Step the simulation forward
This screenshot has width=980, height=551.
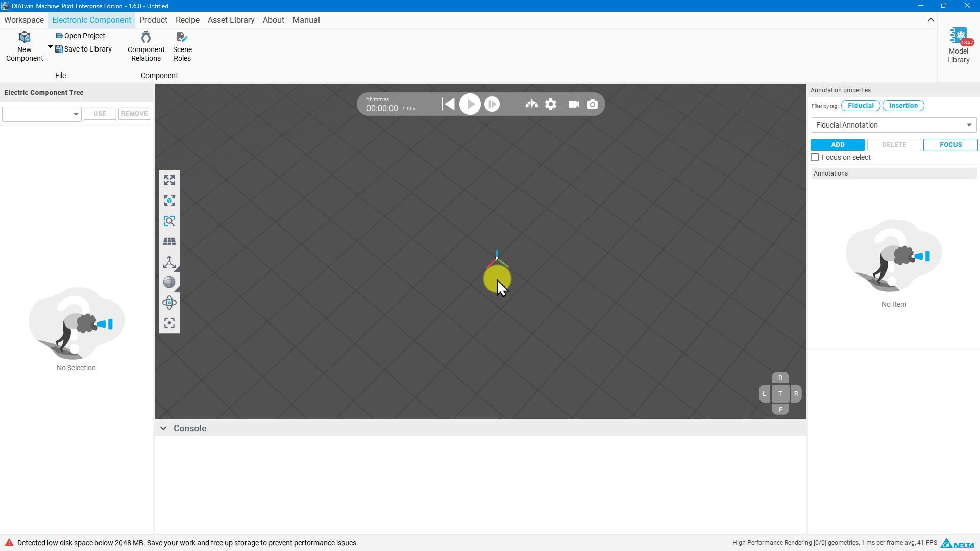(492, 104)
